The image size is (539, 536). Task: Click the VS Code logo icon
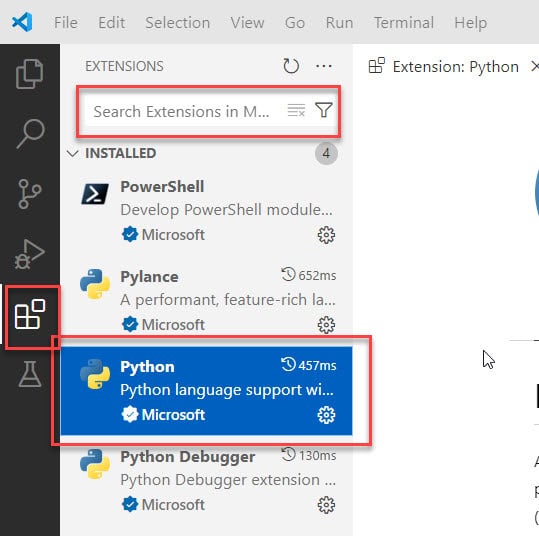[22, 22]
